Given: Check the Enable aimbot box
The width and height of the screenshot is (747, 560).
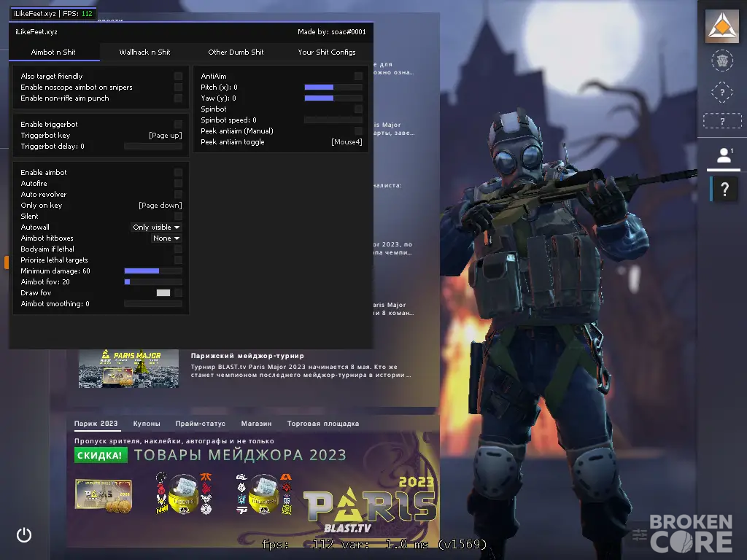Looking at the screenshot, I should click(x=178, y=172).
